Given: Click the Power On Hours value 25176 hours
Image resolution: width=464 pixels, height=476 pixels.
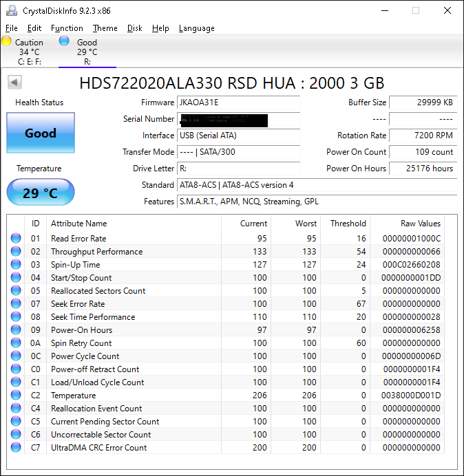Looking at the screenshot, I should coord(423,169).
